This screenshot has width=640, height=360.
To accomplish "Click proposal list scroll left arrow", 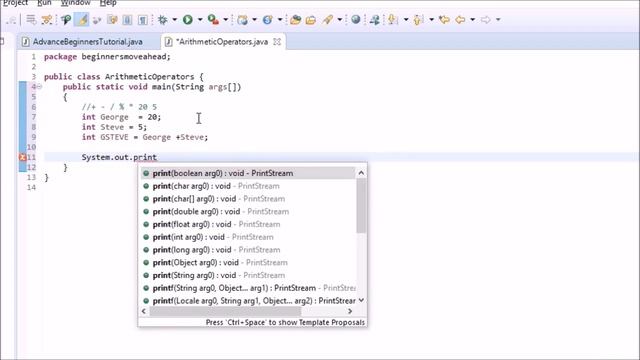I will coord(144,311).
